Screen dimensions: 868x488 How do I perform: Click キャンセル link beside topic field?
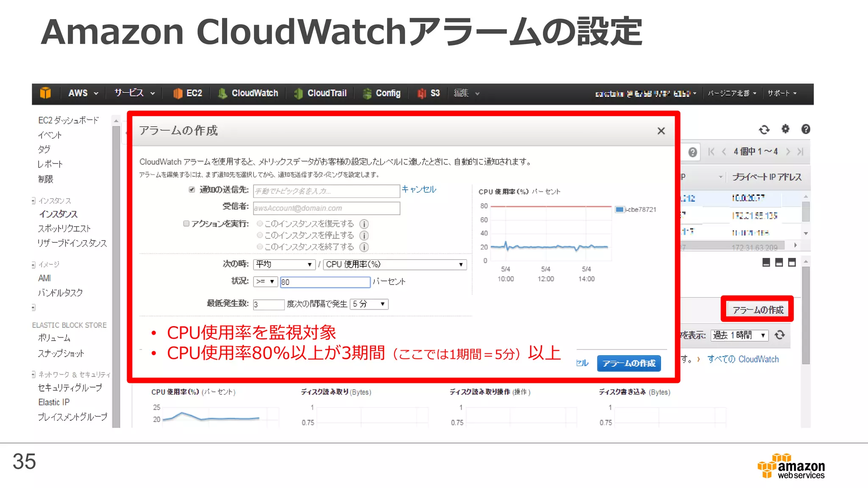click(x=419, y=189)
